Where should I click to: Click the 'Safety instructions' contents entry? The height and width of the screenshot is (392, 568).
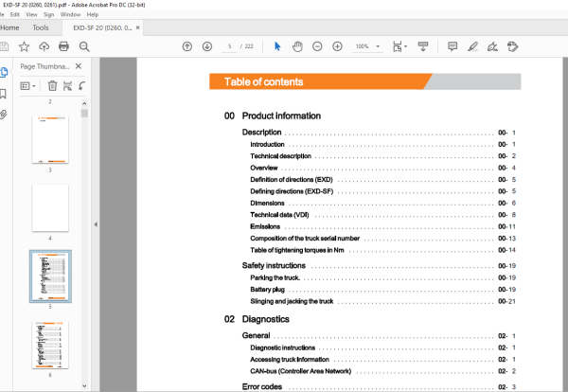coord(274,265)
